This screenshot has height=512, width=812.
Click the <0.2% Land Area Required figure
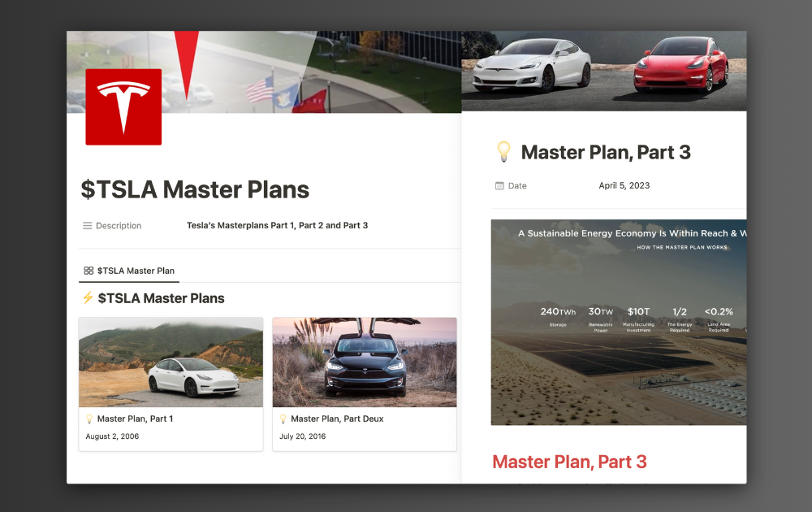[719, 319]
